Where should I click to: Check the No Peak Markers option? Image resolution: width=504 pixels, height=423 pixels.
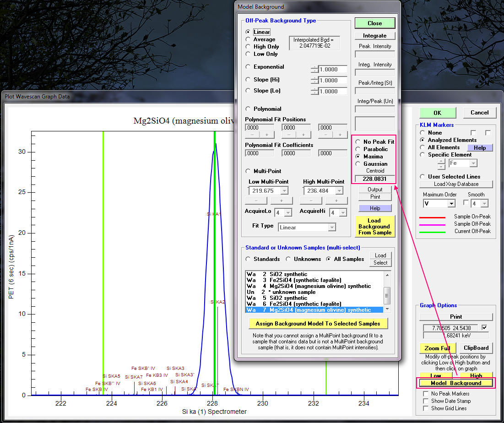click(426, 394)
